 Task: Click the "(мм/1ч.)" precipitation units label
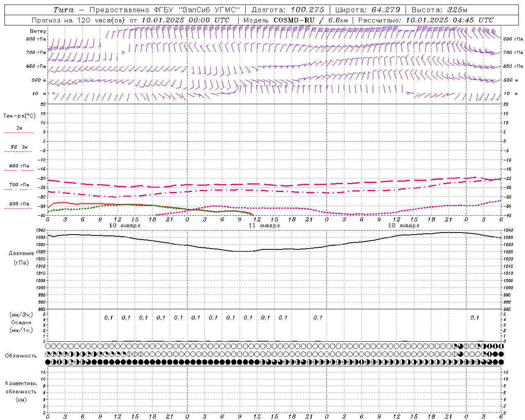(x=21, y=330)
